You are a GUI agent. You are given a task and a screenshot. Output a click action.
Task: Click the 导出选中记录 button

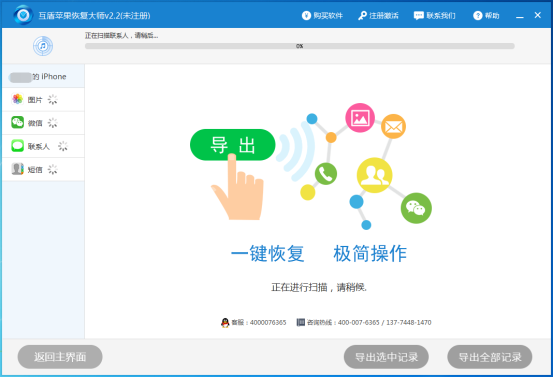(x=386, y=357)
